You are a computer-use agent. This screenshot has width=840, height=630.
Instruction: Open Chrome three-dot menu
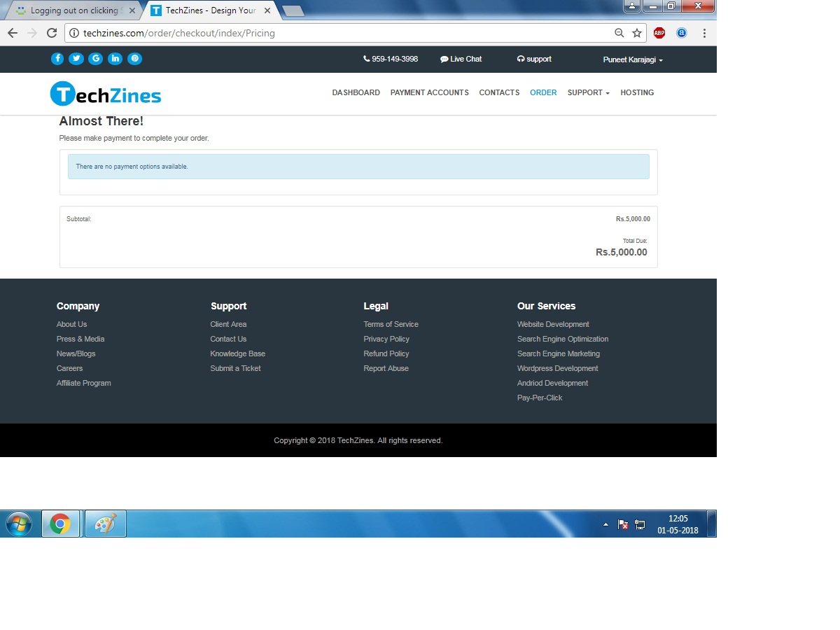704,33
